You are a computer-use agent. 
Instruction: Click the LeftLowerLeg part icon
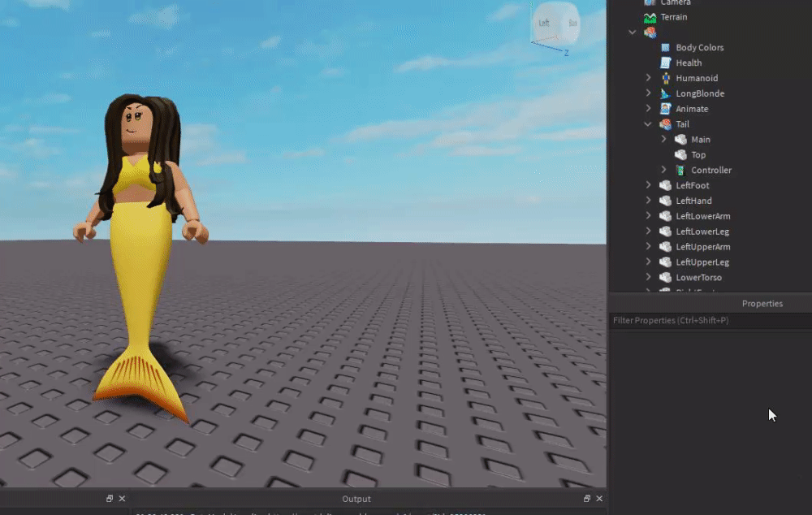point(666,232)
